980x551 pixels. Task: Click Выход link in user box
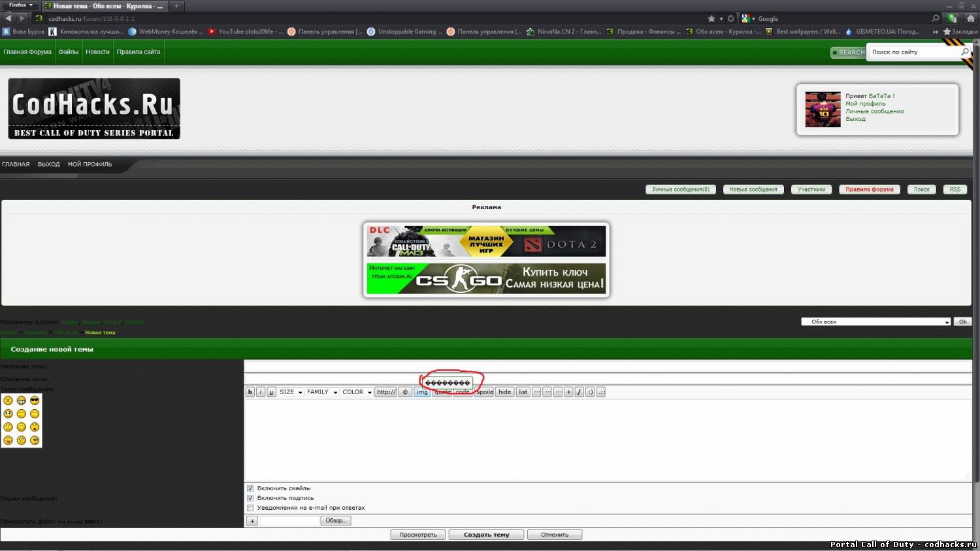click(855, 119)
